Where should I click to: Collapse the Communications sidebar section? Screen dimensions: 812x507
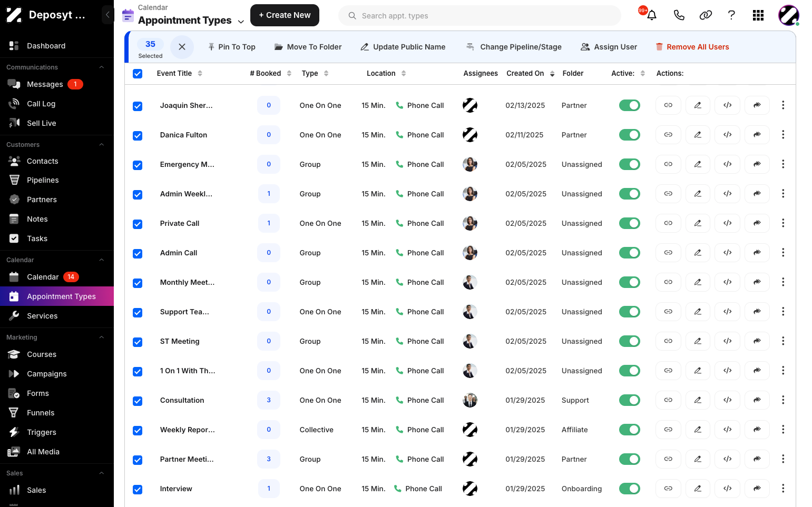pos(102,67)
